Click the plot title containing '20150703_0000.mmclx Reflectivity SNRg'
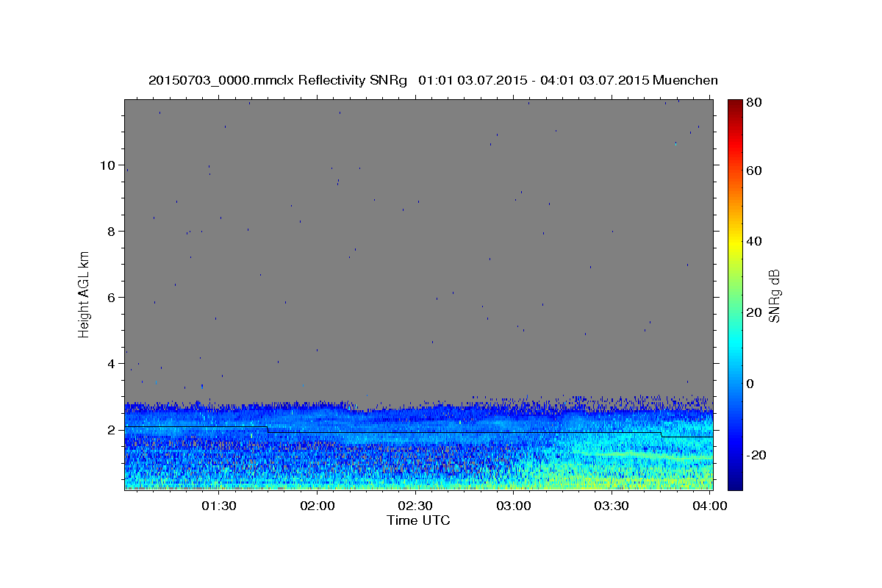 tap(433, 80)
